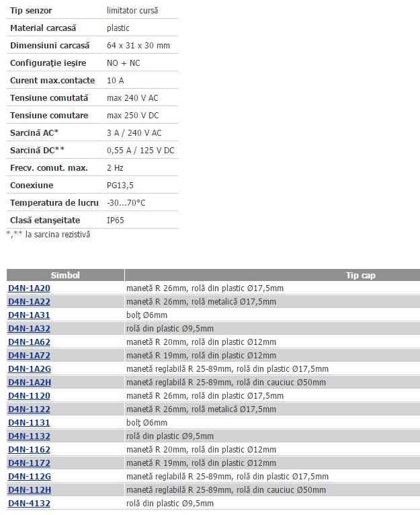Go to the D4N-1162 product page
This screenshot has height=515, width=420.
[x=29, y=450]
